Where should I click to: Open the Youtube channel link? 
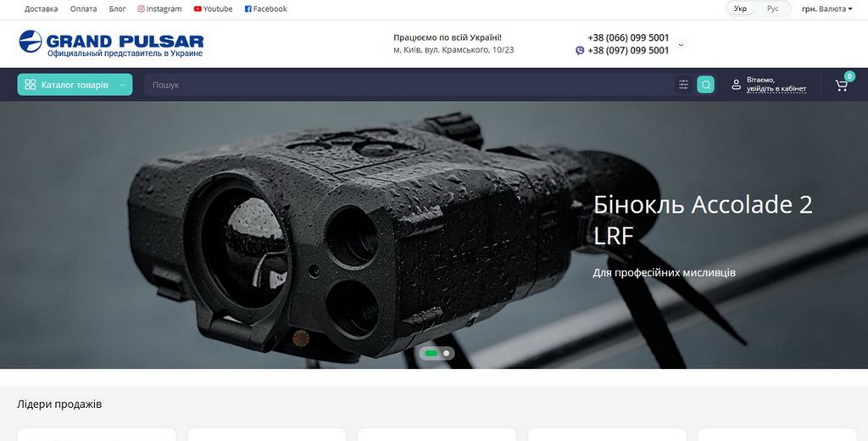click(x=213, y=9)
